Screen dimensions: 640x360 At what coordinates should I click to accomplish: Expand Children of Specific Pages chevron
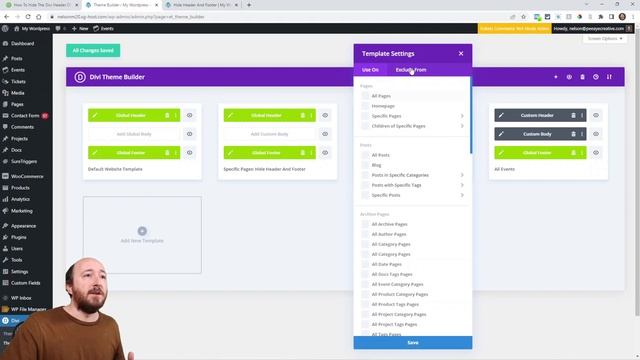pyautogui.click(x=462, y=126)
